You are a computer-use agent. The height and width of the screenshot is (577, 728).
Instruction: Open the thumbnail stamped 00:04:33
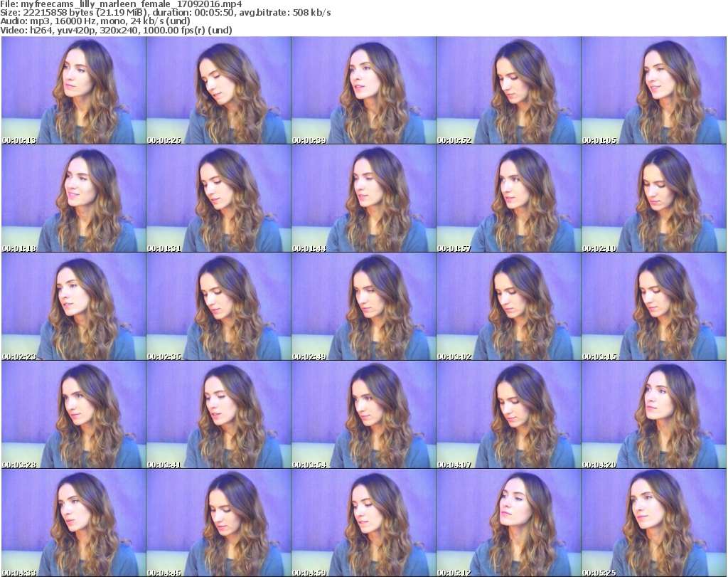[74, 523]
